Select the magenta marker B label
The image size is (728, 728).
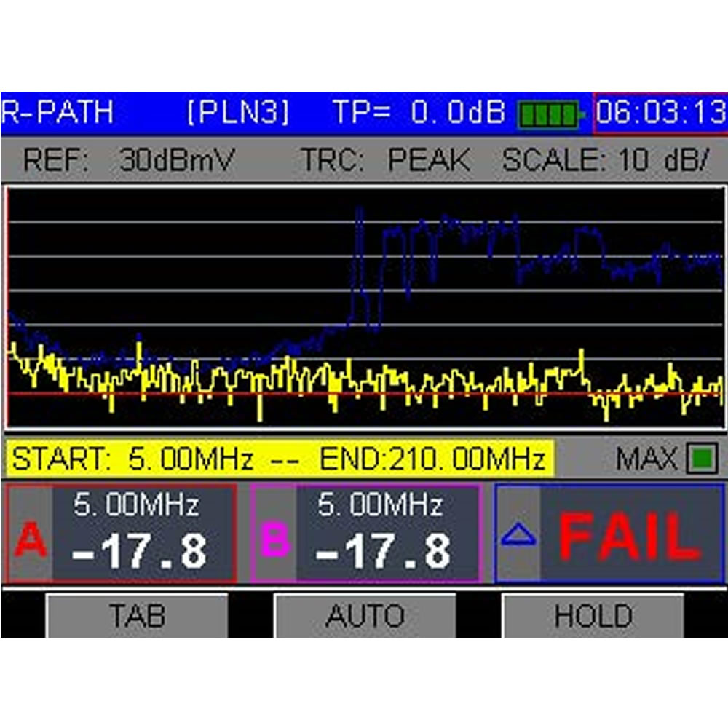pyautogui.click(x=274, y=539)
